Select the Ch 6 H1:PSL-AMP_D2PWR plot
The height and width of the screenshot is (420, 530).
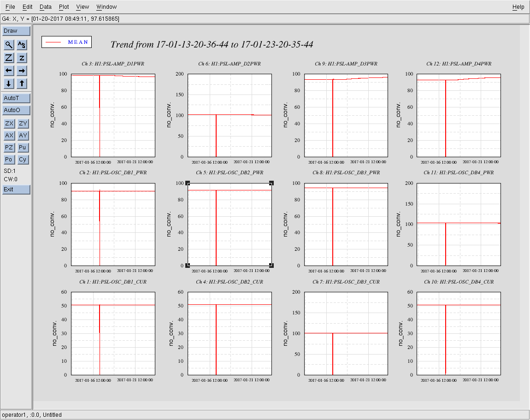[x=230, y=115]
